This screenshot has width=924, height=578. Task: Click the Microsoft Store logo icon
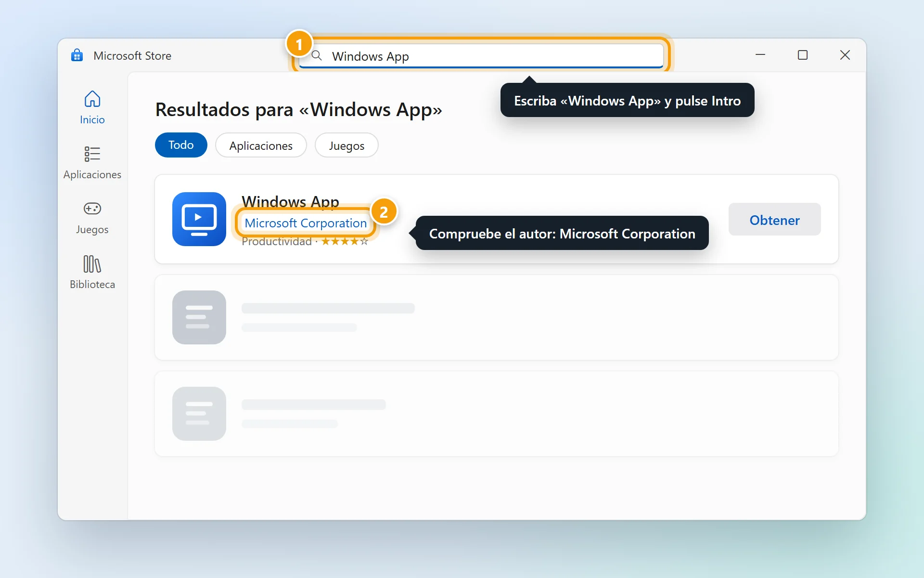tap(77, 55)
